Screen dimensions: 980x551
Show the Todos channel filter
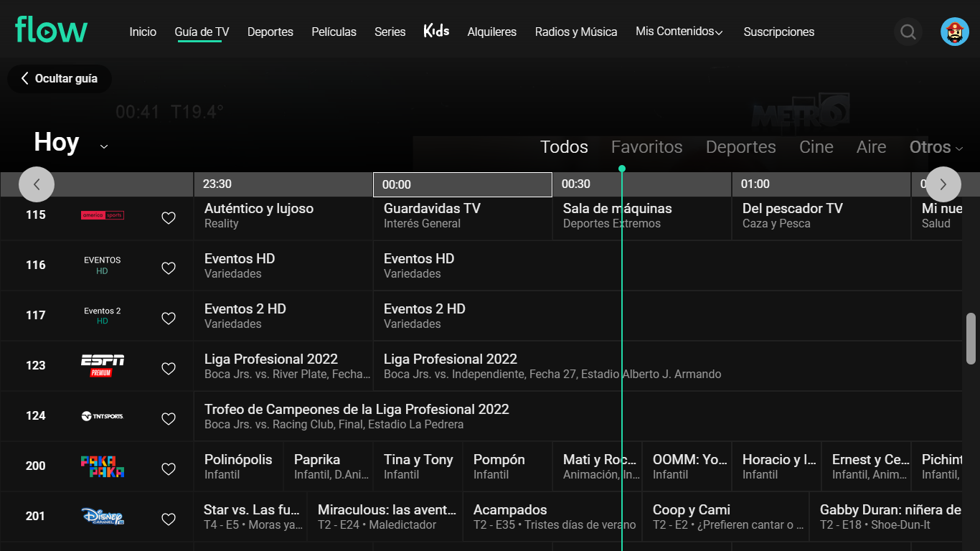tap(564, 147)
